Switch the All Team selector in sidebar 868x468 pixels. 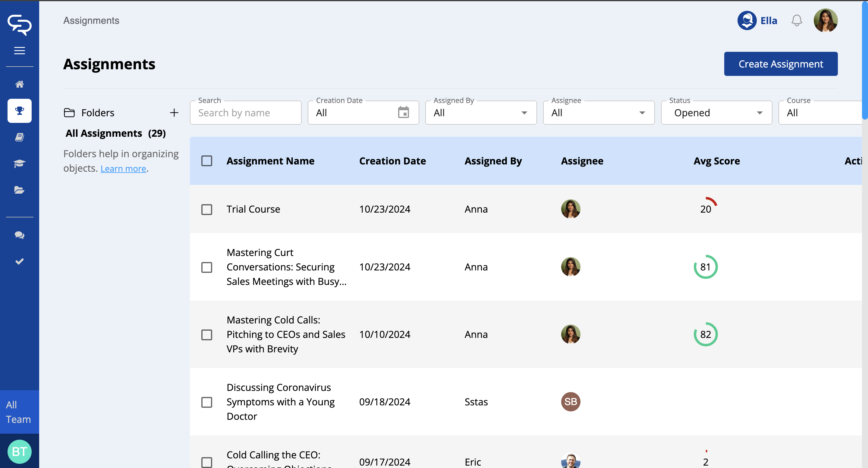(x=19, y=412)
